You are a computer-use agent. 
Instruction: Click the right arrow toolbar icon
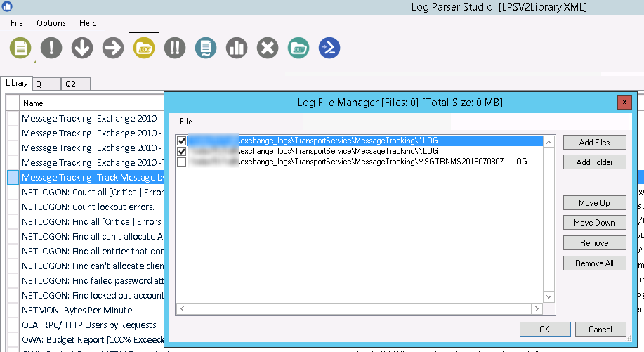[x=113, y=48]
